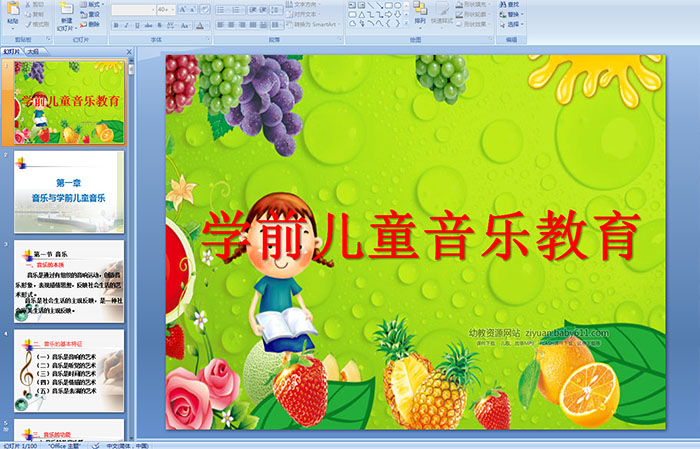Select the Line shape
Screen dimensions: 700x449
coord(371,5)
